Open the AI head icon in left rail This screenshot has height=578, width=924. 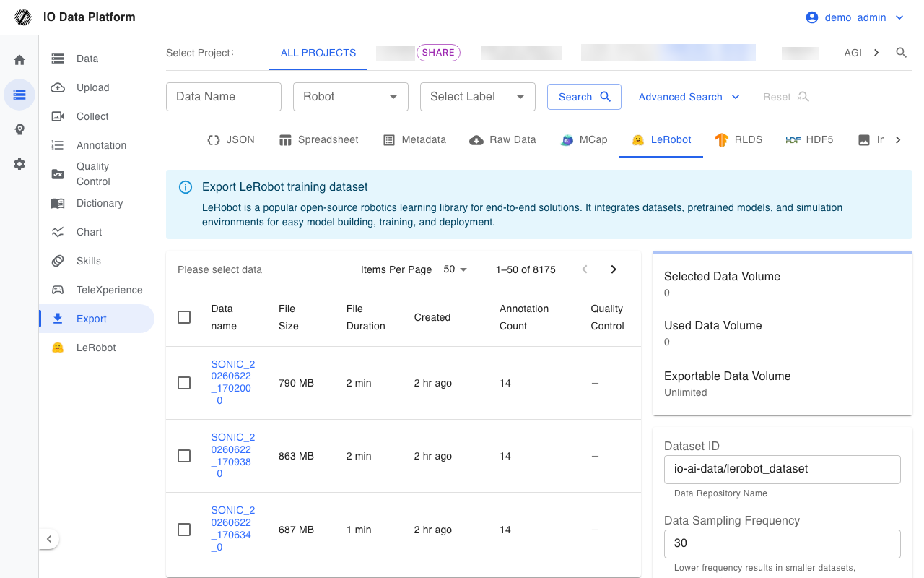pos(19,129)
